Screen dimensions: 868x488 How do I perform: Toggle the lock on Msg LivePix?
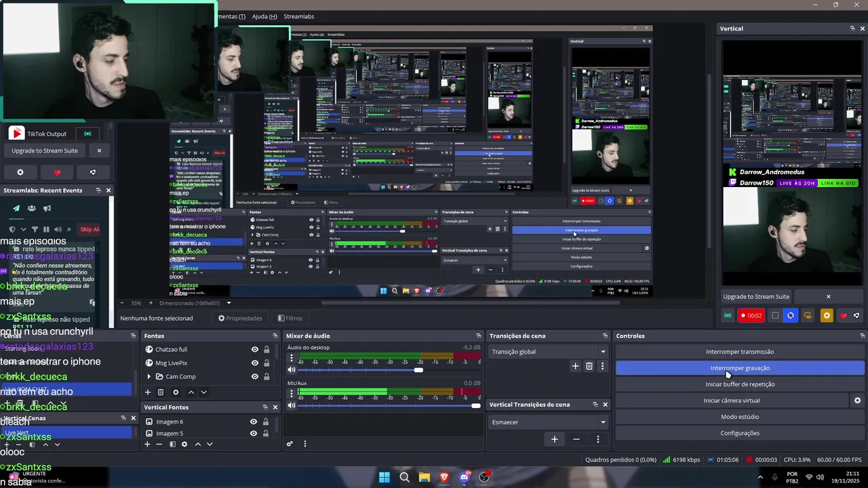tap(267, 363)
